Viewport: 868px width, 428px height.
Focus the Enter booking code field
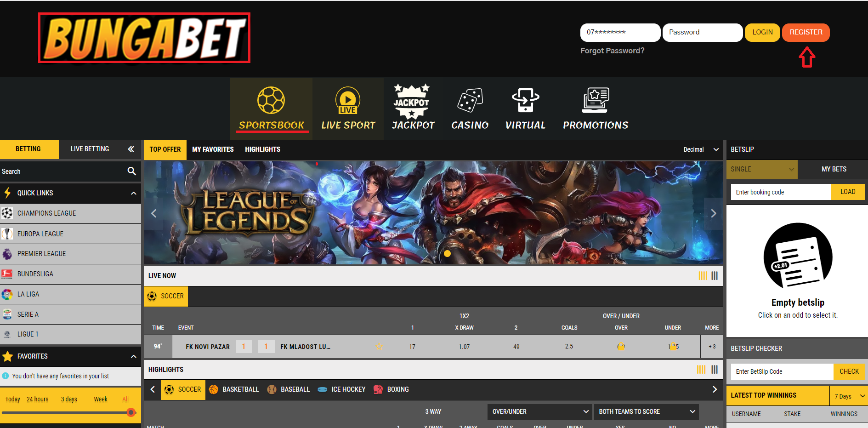click(781, 192)
